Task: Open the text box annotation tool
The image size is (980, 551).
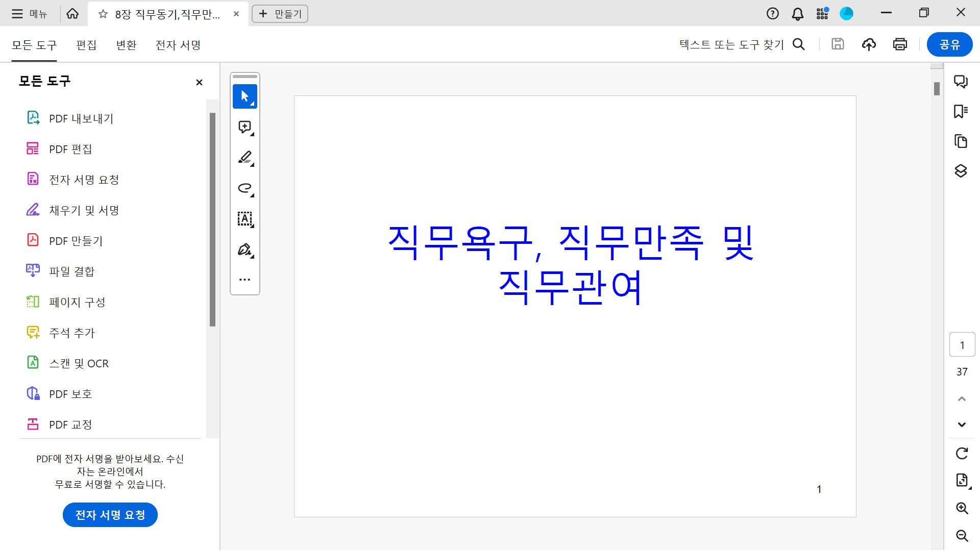Action: (x=244, y=219)
